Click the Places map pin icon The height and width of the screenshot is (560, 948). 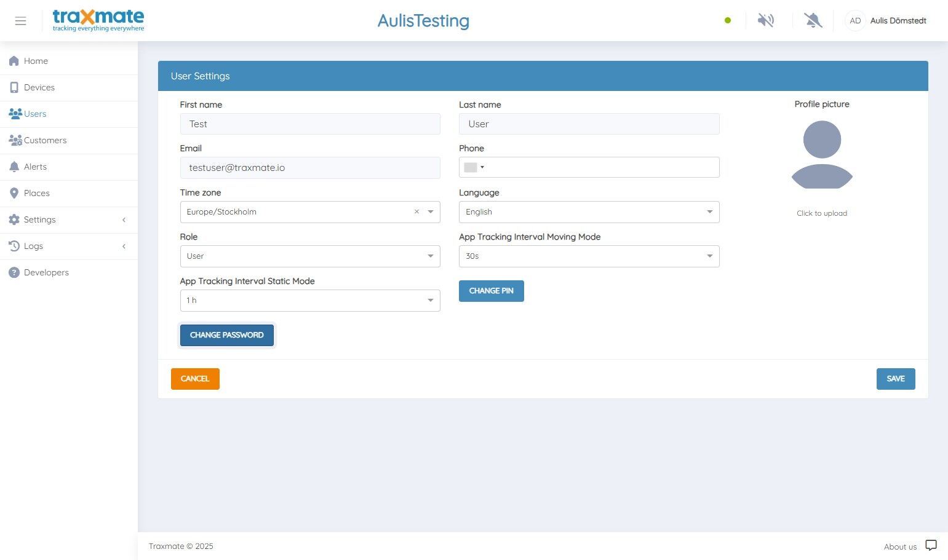tap(14, 193)
